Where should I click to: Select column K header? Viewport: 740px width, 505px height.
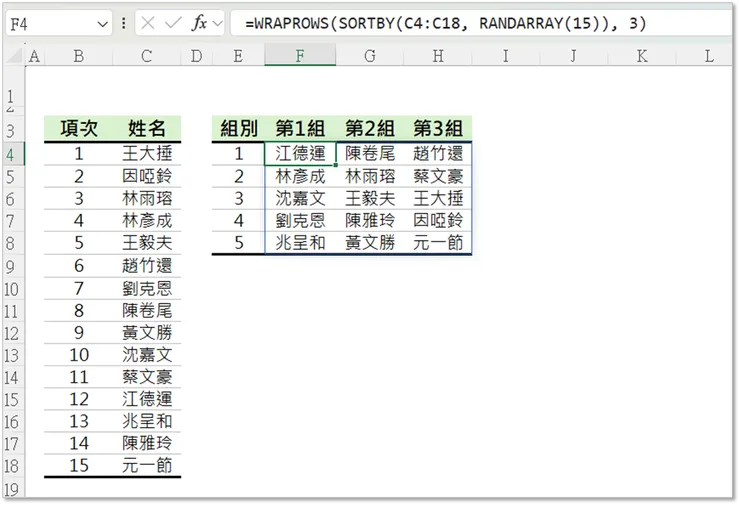click(x=641, y=56)
